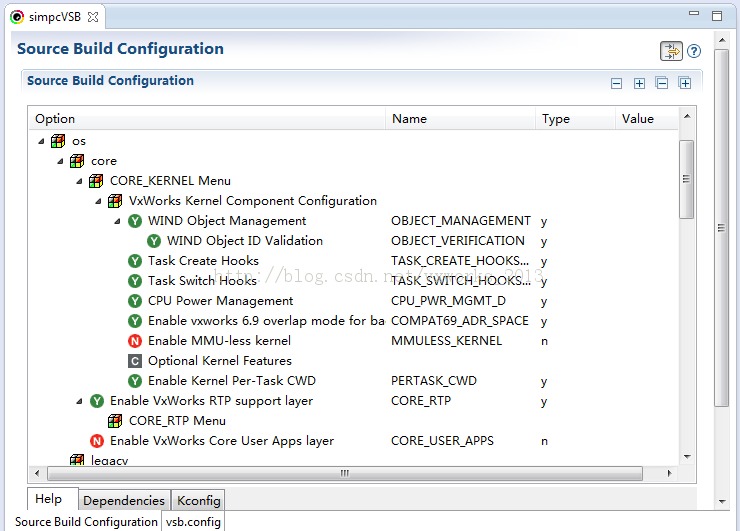This screenshot has width=740, height=531.
Task: Toggle Y state of CPU Power Management
Action: pyautogui.click(x=135, y=301)
